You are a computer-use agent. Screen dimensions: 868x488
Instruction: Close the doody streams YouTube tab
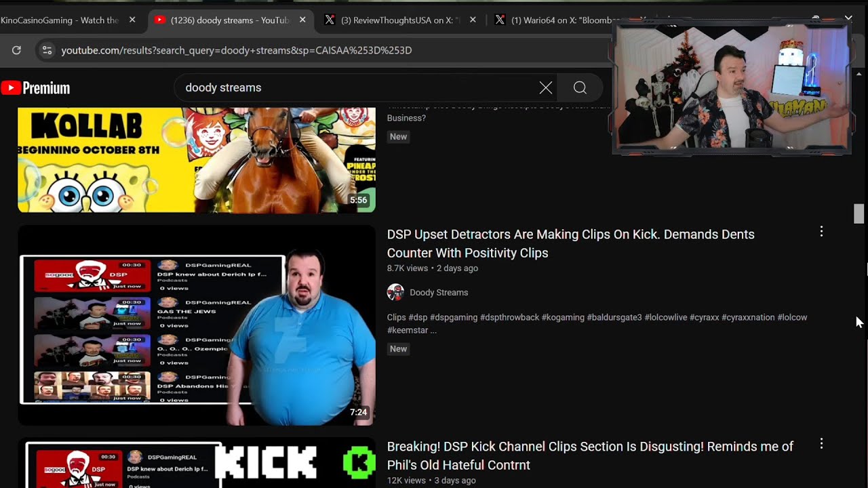(x=302, y=20)
